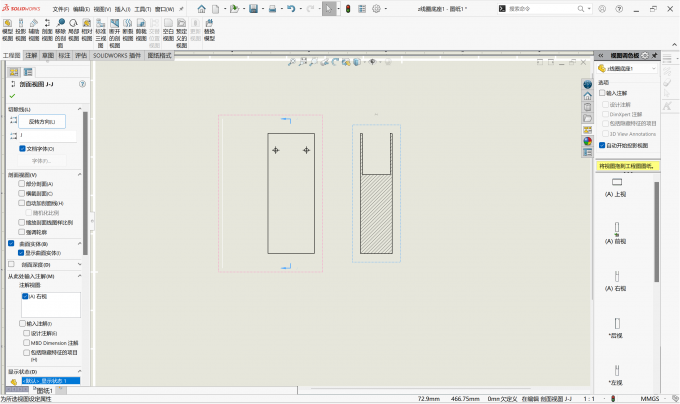Select the 默认 显示状态 1 entry
Viewport: 680px width, 404px height.
point(51,381)
